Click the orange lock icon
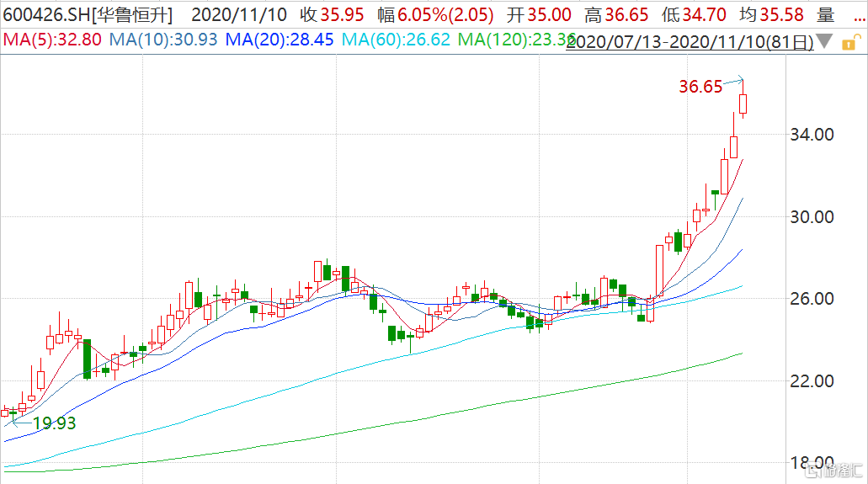Viewport: 868px width, 484px height. [851, 43]
